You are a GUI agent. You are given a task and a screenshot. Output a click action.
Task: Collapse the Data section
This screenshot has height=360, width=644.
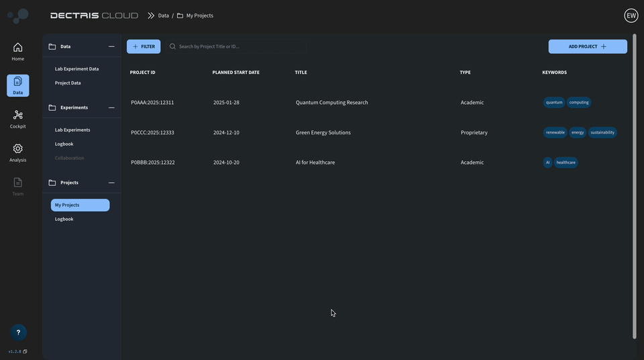[111, 46]
